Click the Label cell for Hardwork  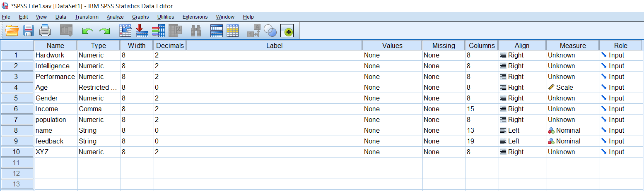(274, 55)
